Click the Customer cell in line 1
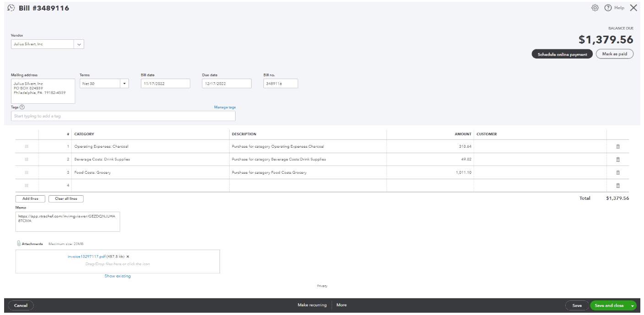644x315 pixels. coord(540,146)
